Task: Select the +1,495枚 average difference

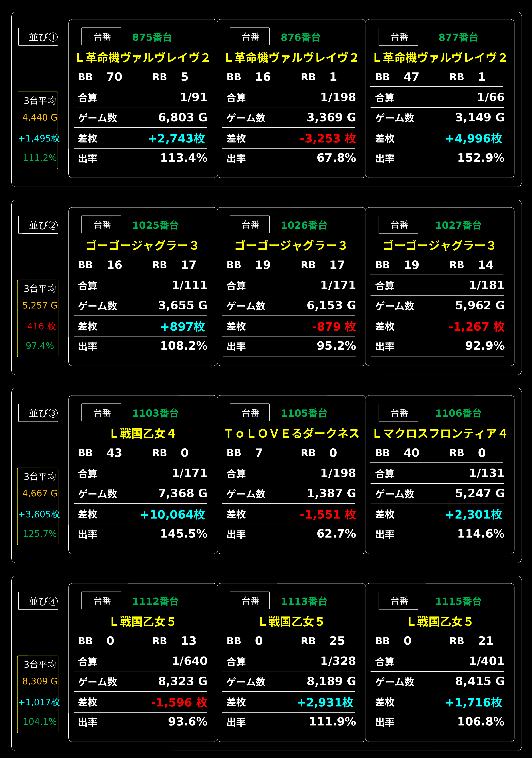Action: (39, 138)
